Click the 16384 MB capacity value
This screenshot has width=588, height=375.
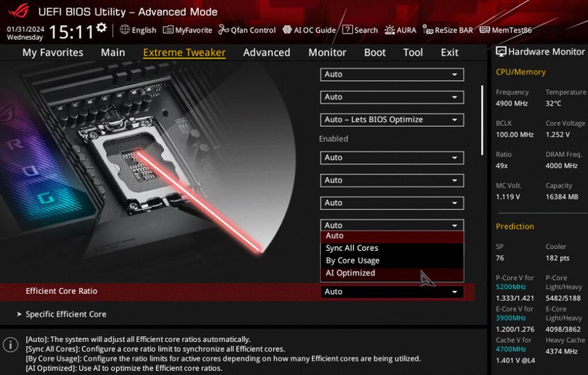click(562, 197)
